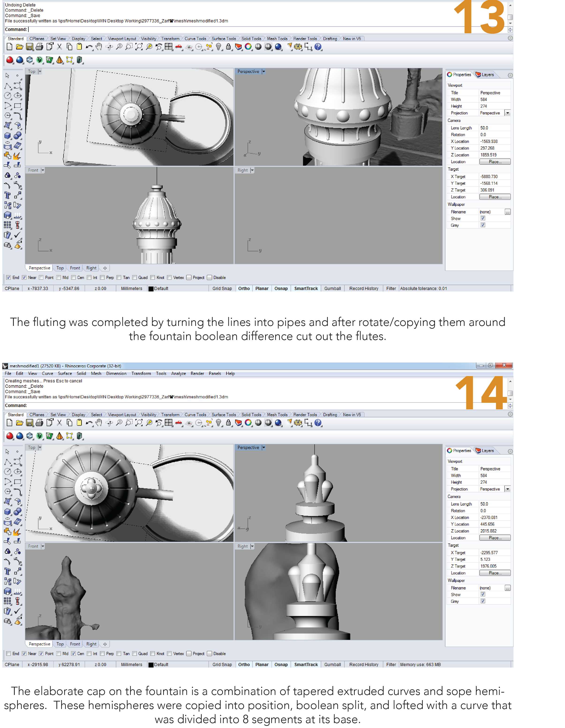
Task: Click the Lock padlock icon in screenshot 13 toolbar
Action: tap(228, 47)
